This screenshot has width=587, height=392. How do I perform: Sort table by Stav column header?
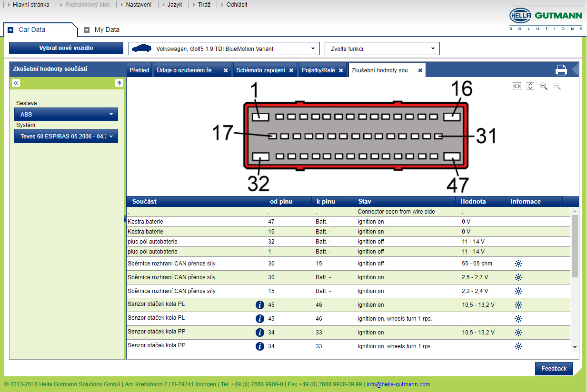point(404,201)
